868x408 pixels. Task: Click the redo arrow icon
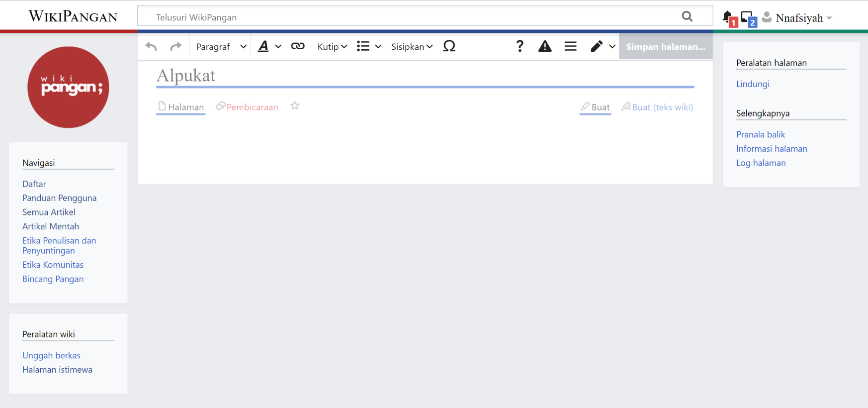[x=175, y=47]
